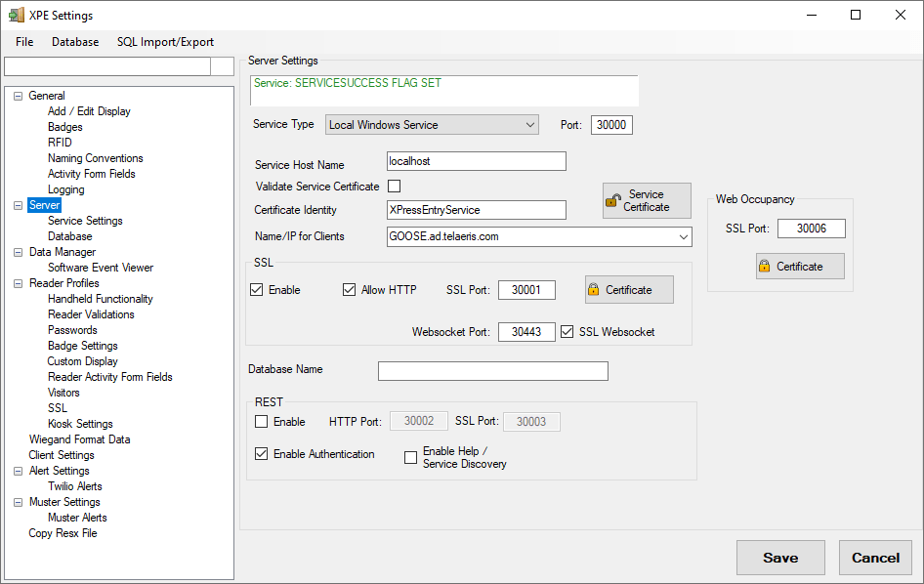Collapse the Server tree node
This screenshot has width=924, height=584.
click(19, 205)
